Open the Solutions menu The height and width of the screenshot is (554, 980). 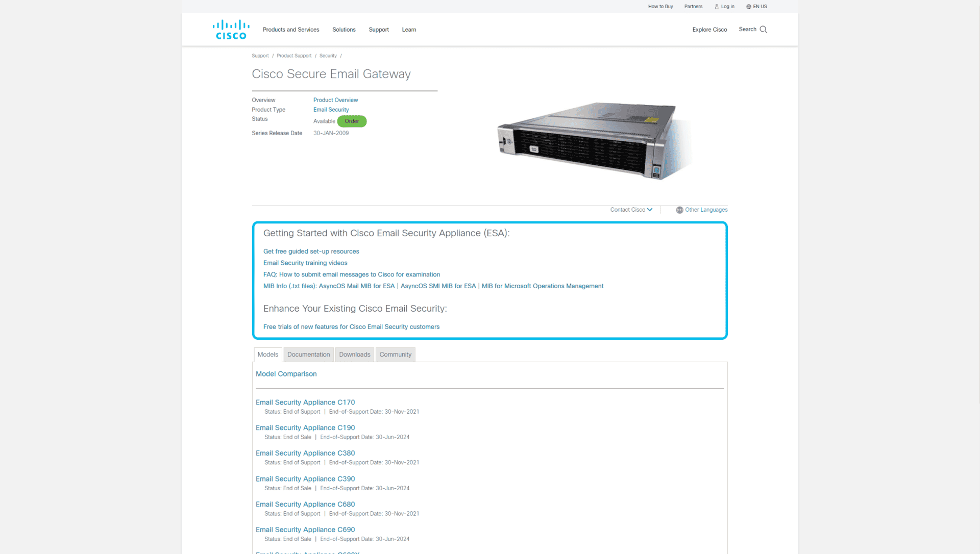344,30
